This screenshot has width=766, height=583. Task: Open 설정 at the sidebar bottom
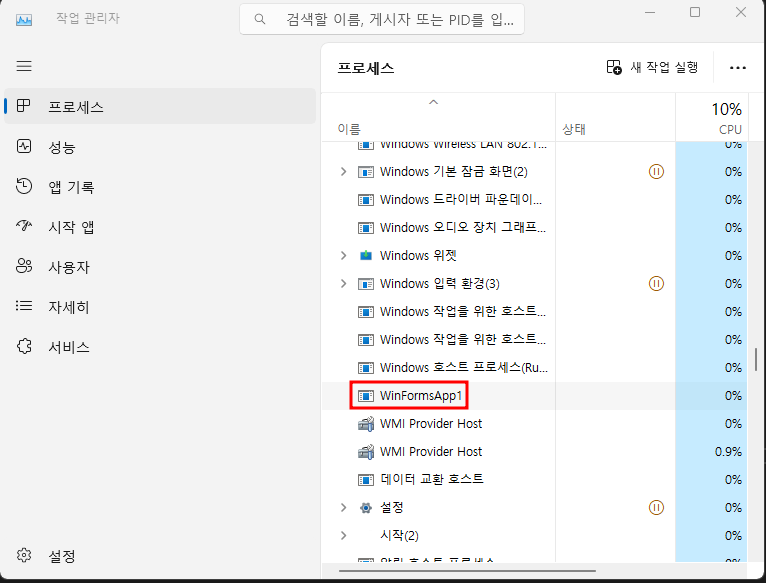pos(160,555)
